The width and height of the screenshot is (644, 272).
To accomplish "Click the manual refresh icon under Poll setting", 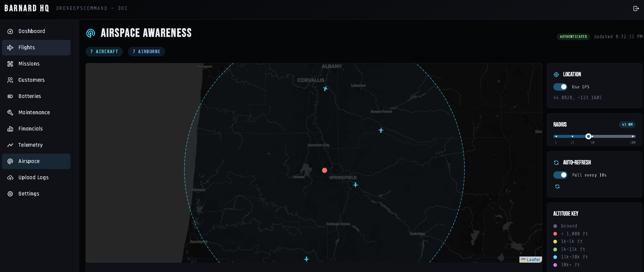I will coord(557,186).
